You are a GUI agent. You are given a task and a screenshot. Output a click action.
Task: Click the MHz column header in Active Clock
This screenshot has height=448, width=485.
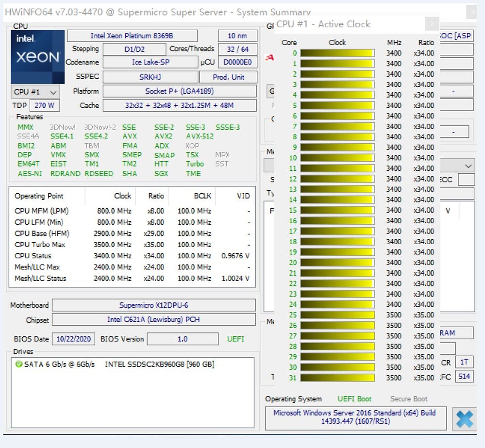(x=394, y=42)
